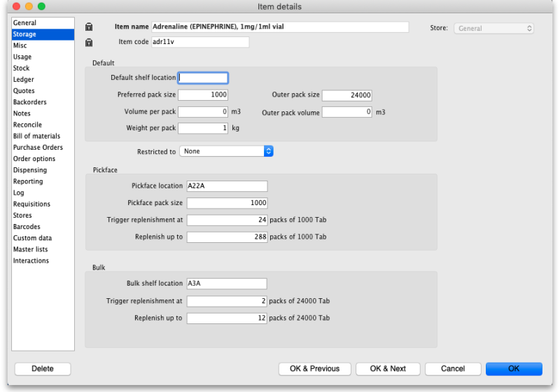Show the Bill of materials section
Screen dimensions: 560x392
[36, 136]
